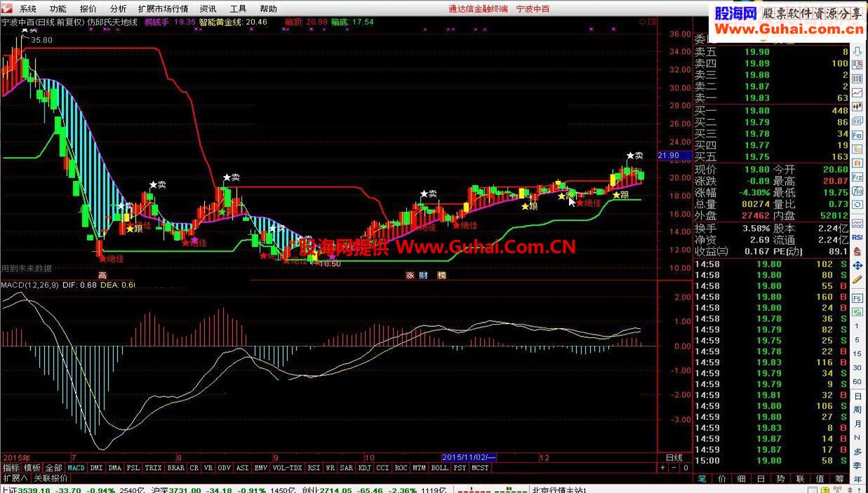Select the 势 tab below tick list
The width and height of the screenshot is (868, 493).
(781, 479)
